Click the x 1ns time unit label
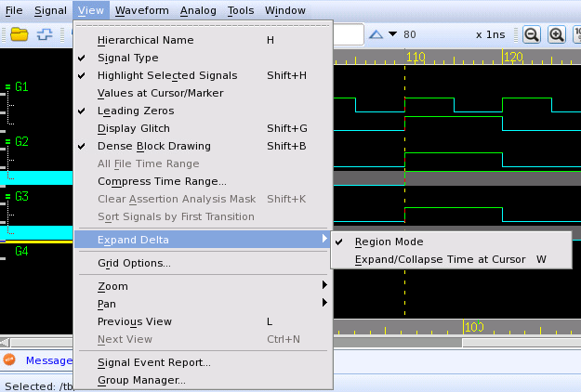 [490, 34]
